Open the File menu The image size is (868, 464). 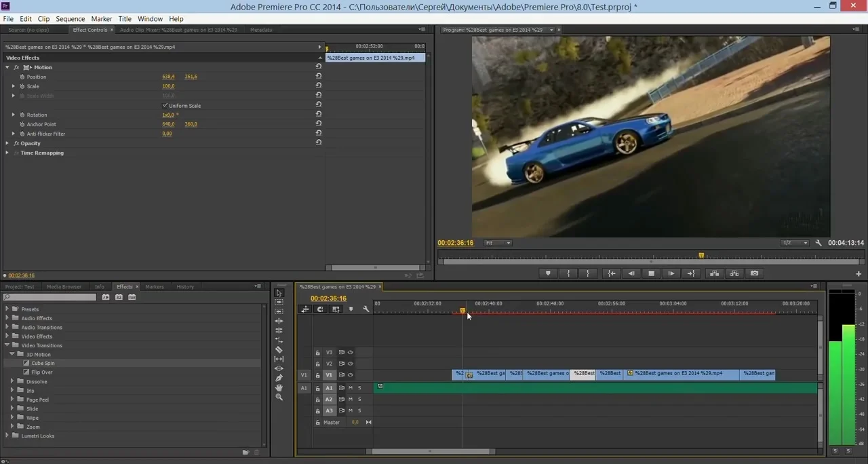click(8, 19)
